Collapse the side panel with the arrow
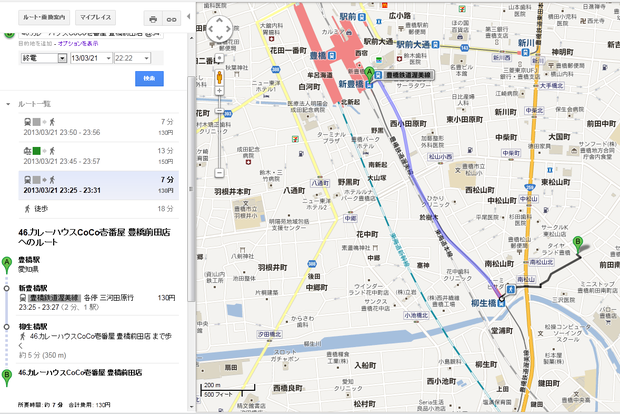Image resolution: width=620 pixels, height=414 pixels. click(189, 17)
